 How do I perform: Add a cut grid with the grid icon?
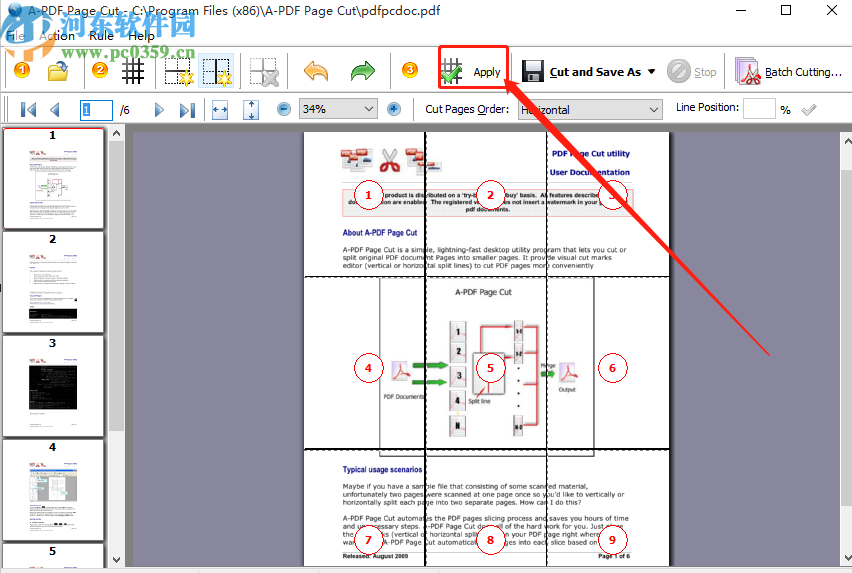click(133, 71)
